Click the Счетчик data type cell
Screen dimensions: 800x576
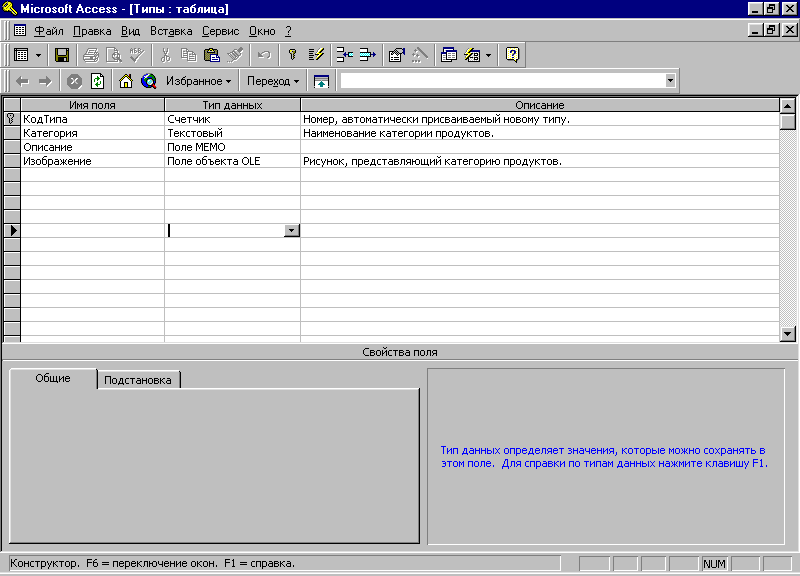click(x=232, y=119)
